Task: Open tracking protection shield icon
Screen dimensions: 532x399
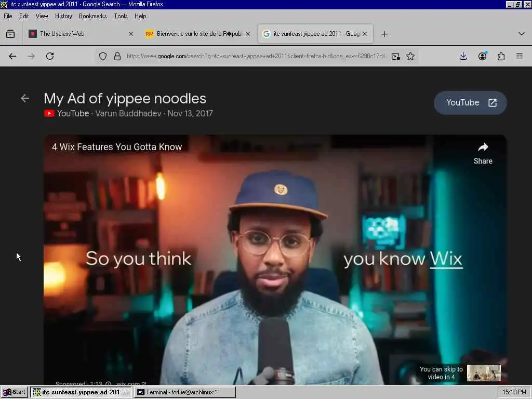Action: [103, 56]
